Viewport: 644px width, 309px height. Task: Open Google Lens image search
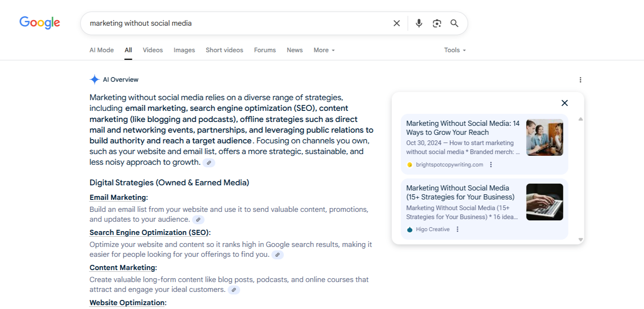click(x=437, y=23)
